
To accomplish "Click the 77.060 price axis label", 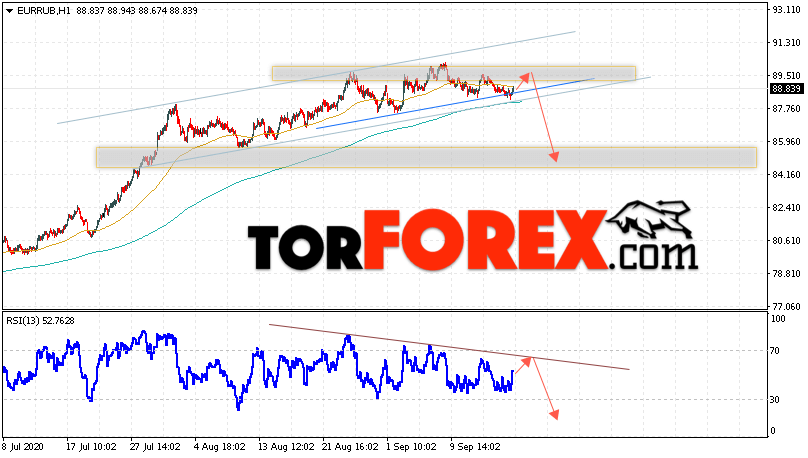I will click(x=786, y=306).
